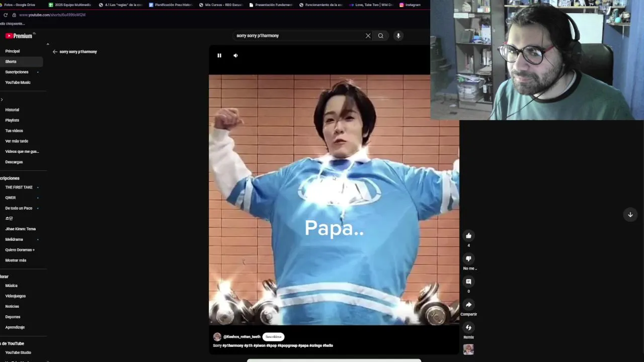Open Aprendizaje in explore section
Image resolution: width=644 pixels, height=362 pixels.
pos(15,327)
